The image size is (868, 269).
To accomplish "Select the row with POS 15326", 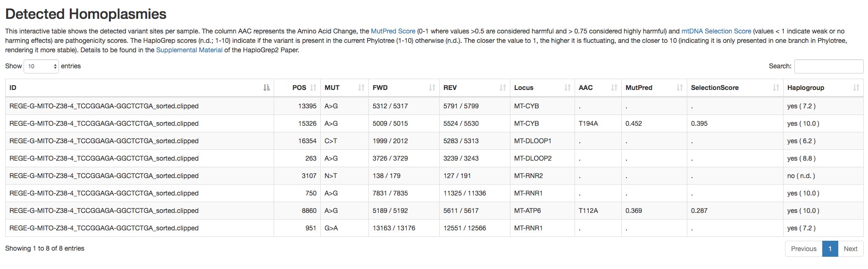I will (434, 123).
